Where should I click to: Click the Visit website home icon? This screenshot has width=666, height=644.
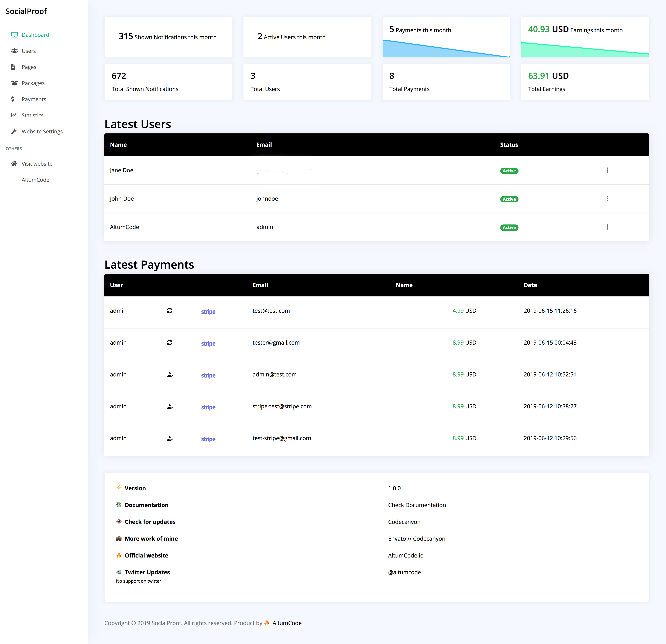[x=14, y=164]
